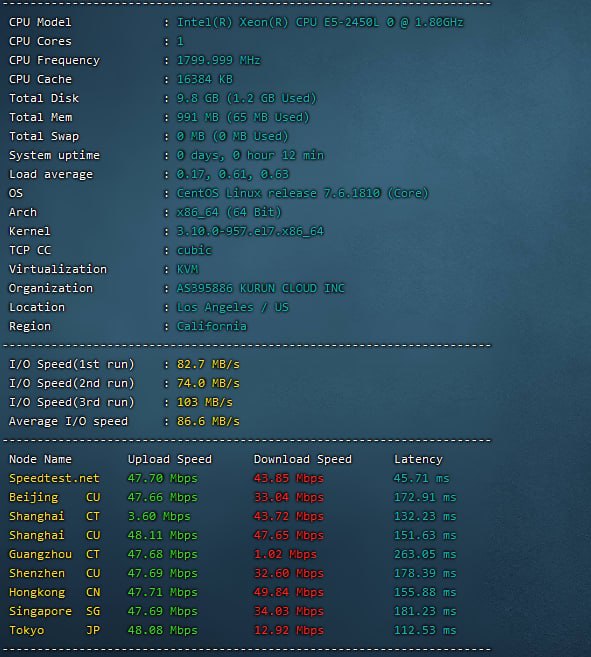This screenshot has width=591, height=657.
Task: Click the 1st run I/O speed 82.7 MB/s
Action: [x=208, y=364]
